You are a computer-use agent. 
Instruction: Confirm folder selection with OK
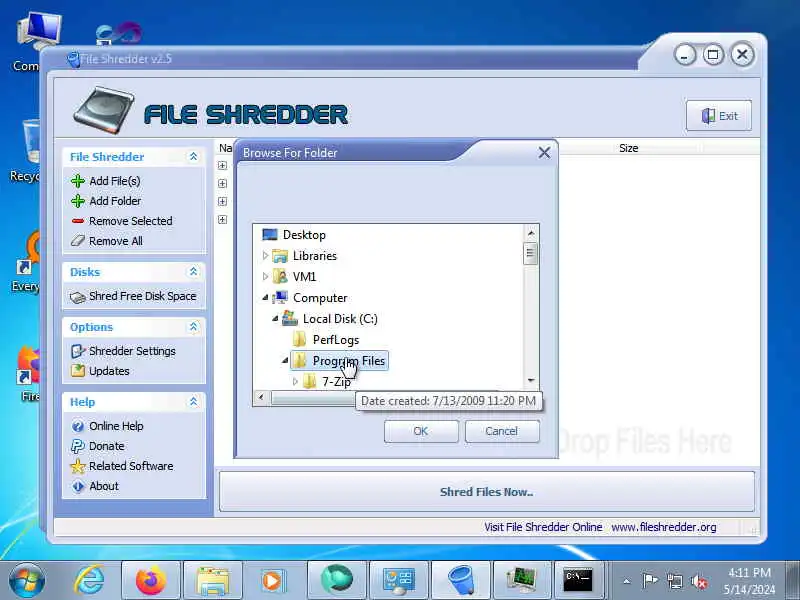(x=421, y=431)
